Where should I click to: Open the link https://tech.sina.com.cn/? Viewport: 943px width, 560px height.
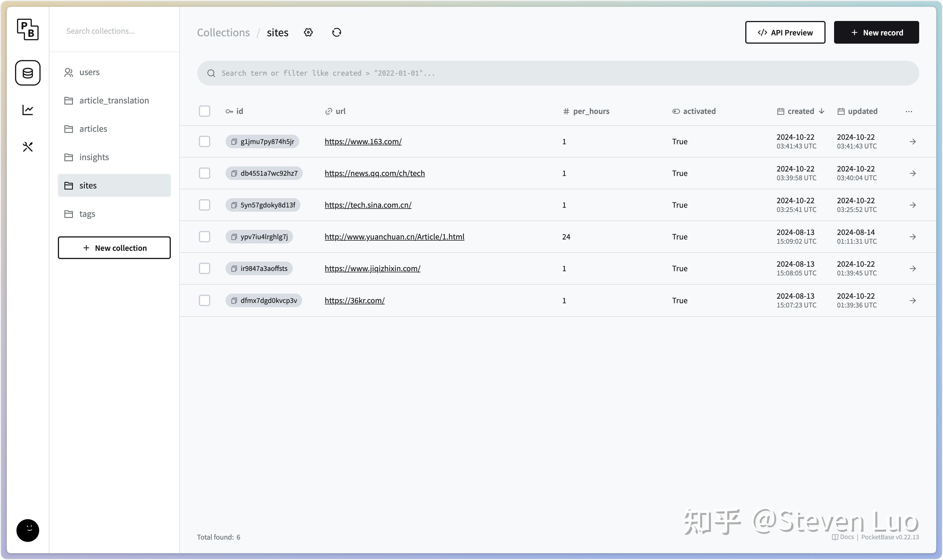pyautogui.click(x=367, y=205)
